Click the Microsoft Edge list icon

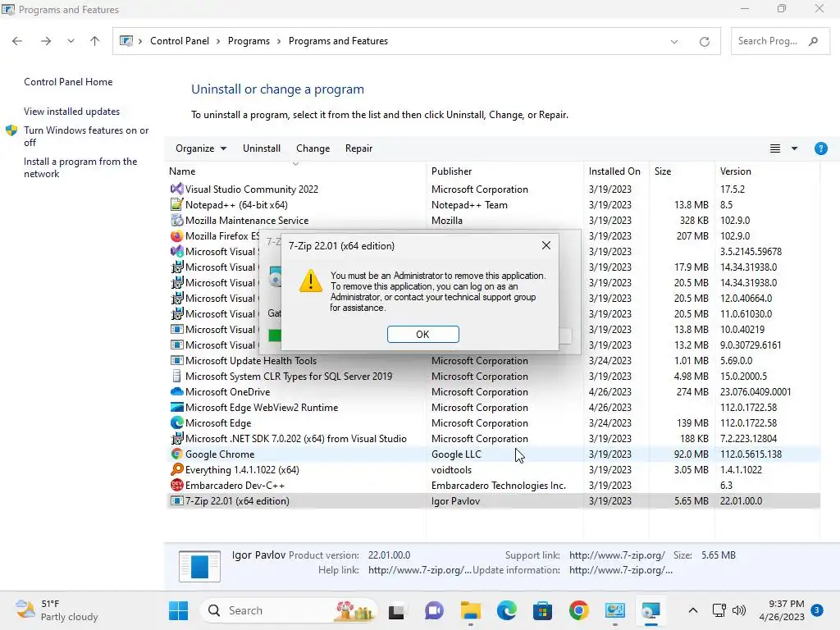click(176, 422)
